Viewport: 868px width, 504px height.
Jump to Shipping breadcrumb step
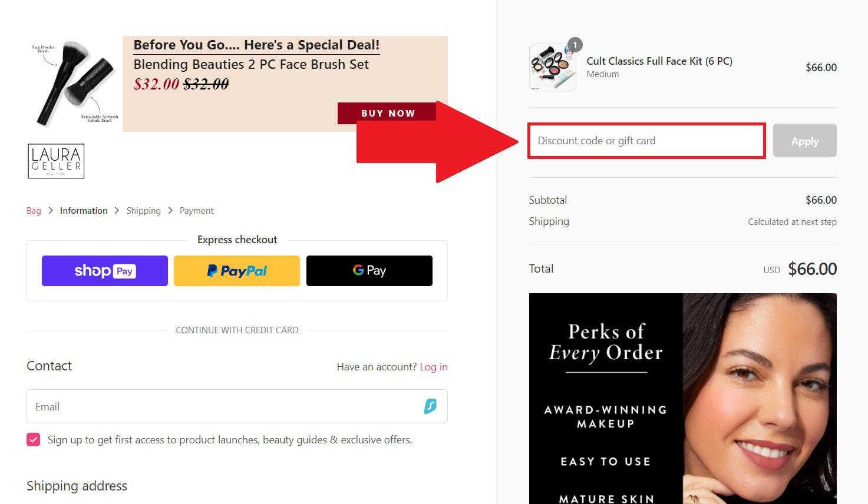(x=143, y=211)
